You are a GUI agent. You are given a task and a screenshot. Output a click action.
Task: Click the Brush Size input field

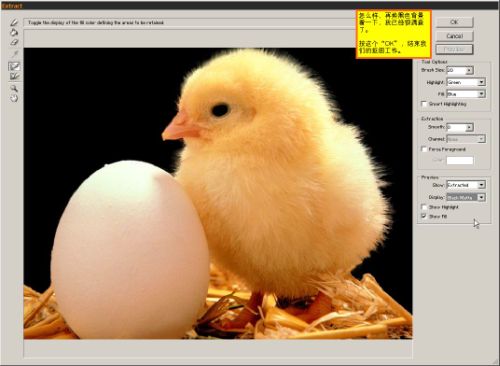point(456,70)
